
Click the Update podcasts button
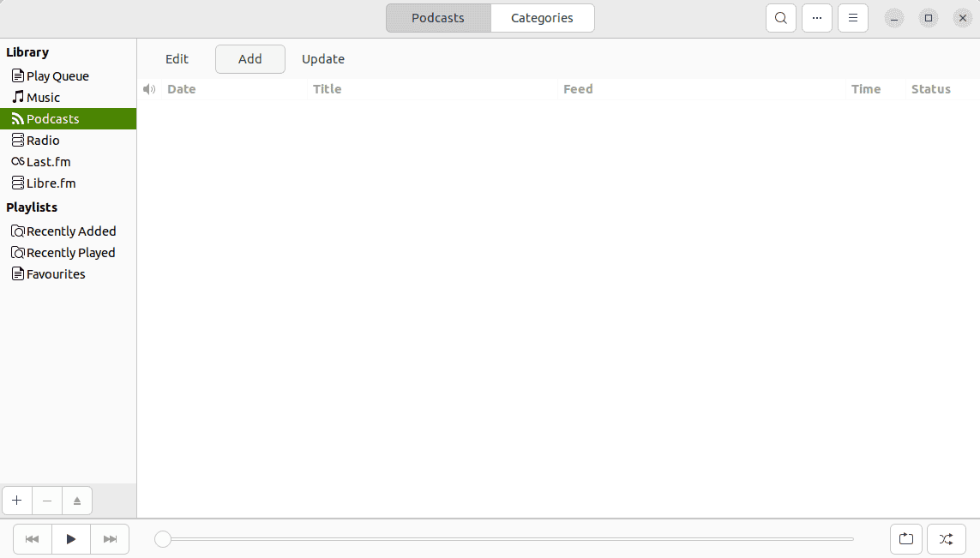(323, 59)
